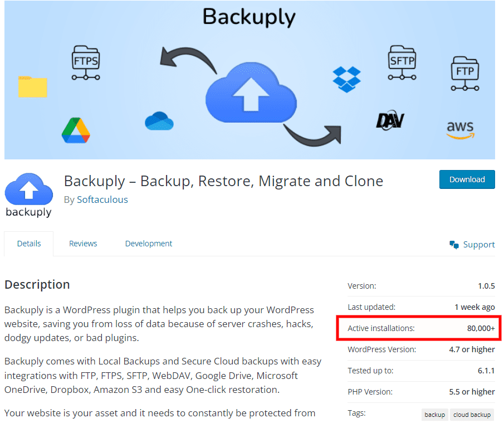
Task: Click the Backuply plugin logo thumbnail
Action: [28, 195]
